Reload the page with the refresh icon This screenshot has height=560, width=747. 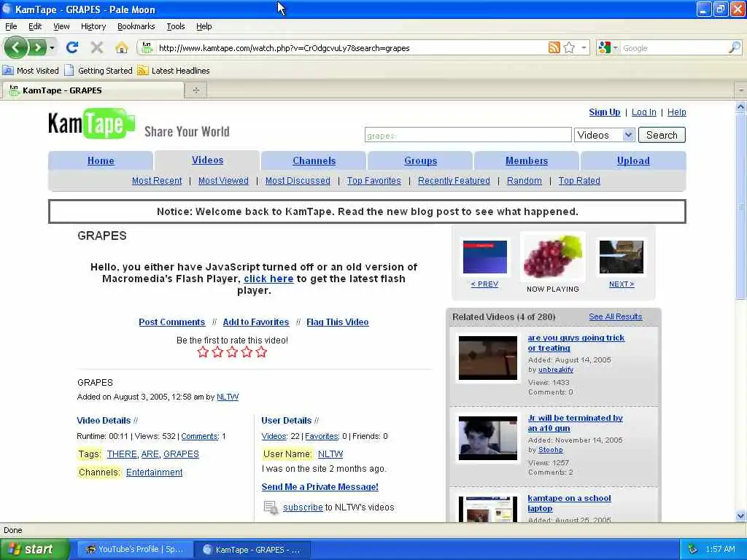pyautogui.click(x=72, y=47)
